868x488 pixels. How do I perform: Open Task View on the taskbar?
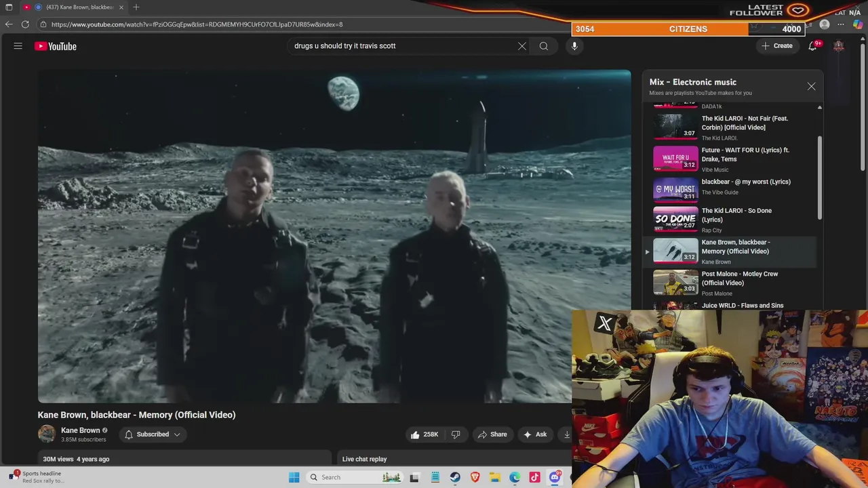click(414, 477)
